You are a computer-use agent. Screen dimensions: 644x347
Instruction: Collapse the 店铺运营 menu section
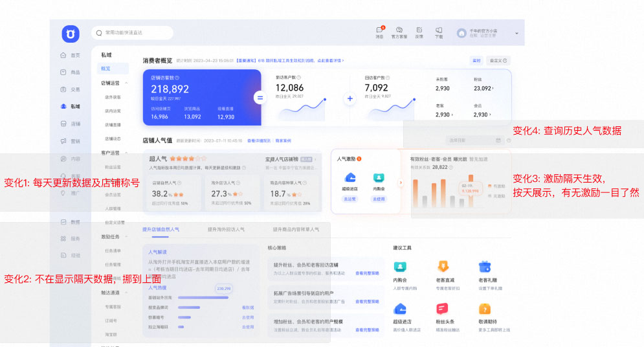[x=126, y=84]
